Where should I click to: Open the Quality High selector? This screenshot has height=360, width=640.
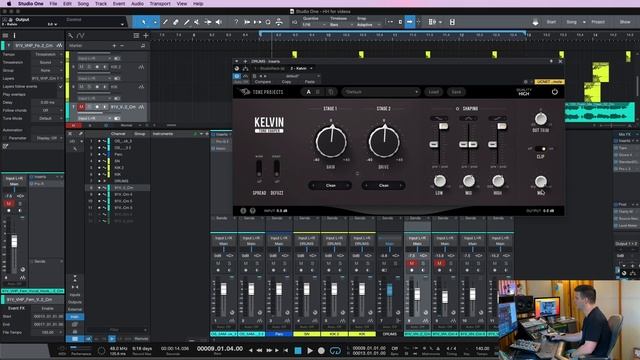(524, 92)
